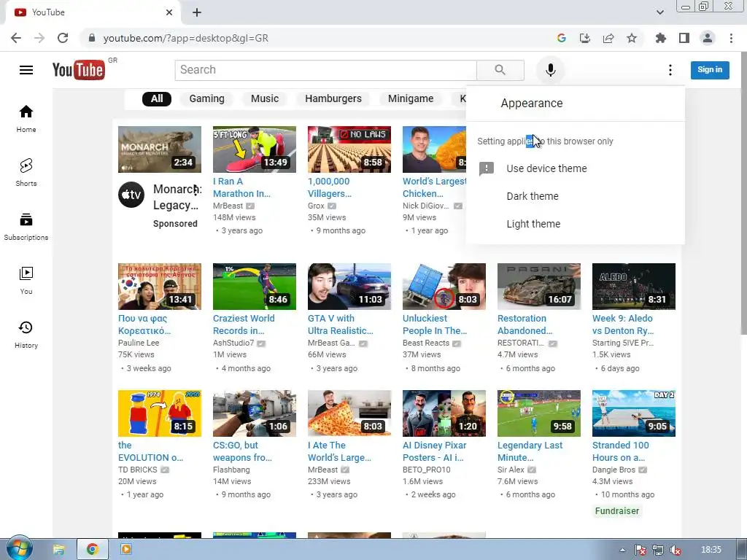Open Subscriptions from the sidebar
Image resolution: width=747 pixels, height=560 pixels.
click(x=26, y=227)
